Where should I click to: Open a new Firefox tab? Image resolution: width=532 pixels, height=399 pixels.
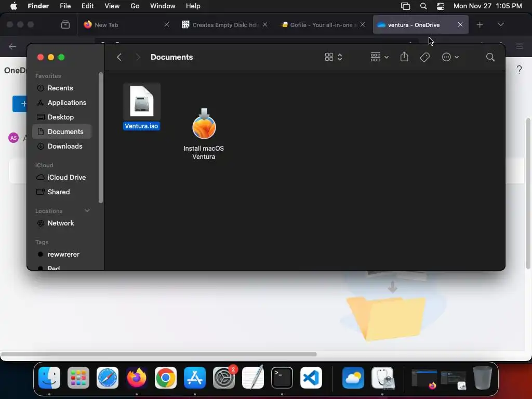(x=480, y=25)
